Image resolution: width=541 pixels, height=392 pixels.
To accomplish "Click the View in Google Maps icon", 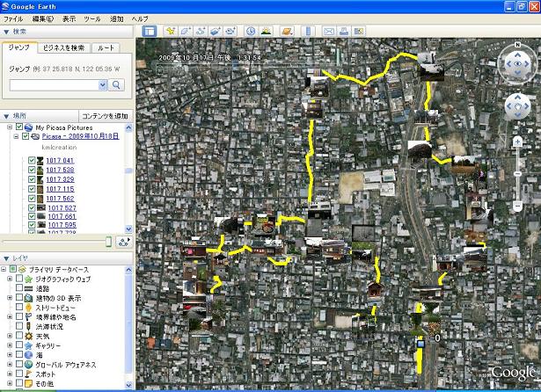I will [359, 32].
